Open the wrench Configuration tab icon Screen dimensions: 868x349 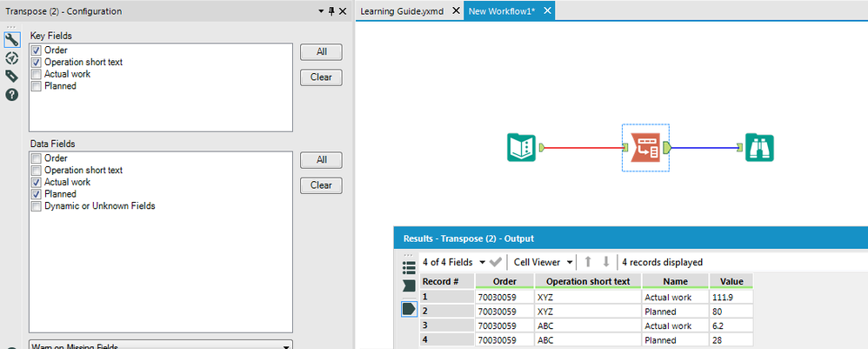pyautogui.click(x=11, y=39)
